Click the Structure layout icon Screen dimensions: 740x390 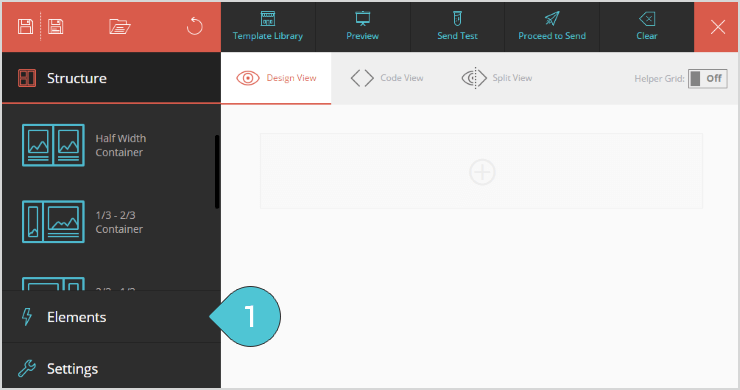[27, 78]
